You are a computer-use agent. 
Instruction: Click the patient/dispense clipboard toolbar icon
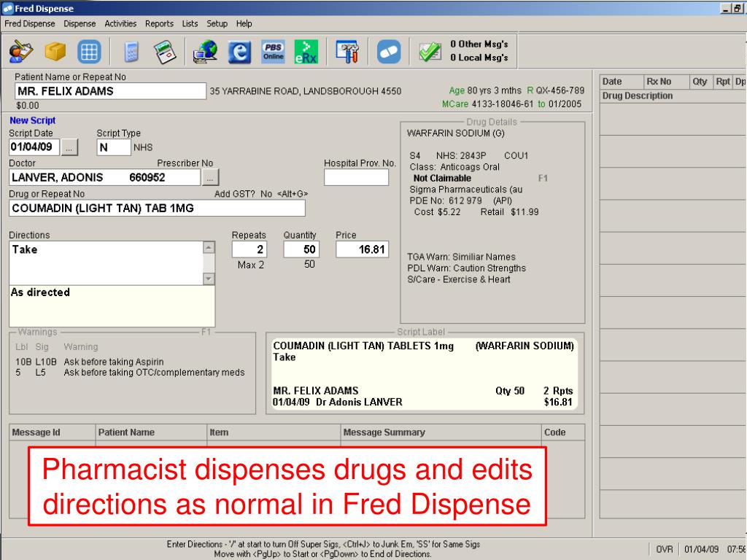coord(20,52)
